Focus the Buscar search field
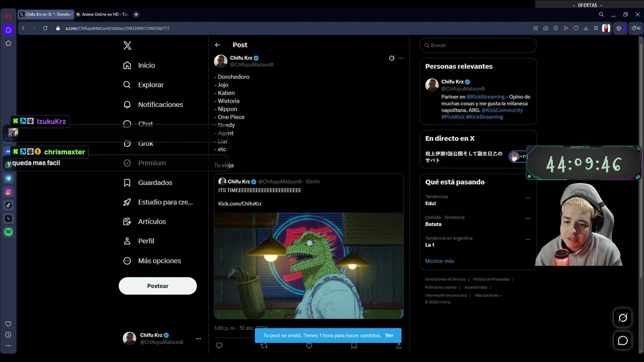Image resolution: width=644 pixels, height=362 pixels. coord(478,45)
